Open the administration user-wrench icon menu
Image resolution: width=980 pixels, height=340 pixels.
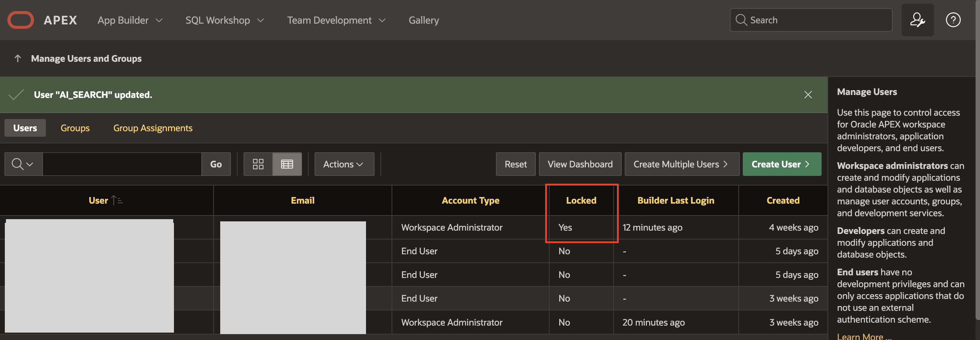(917, 20)
